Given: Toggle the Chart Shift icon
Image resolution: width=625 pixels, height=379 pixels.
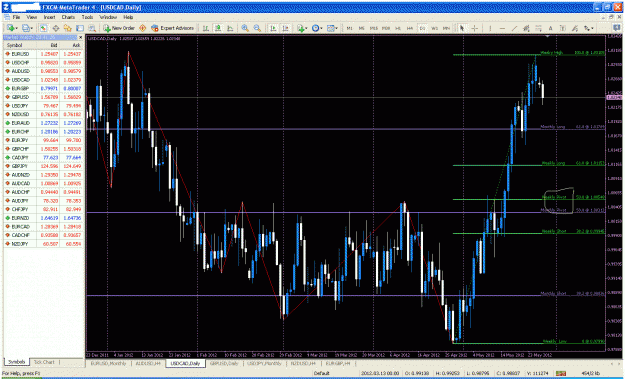Looking at the screenshot, I should (285, 28).
